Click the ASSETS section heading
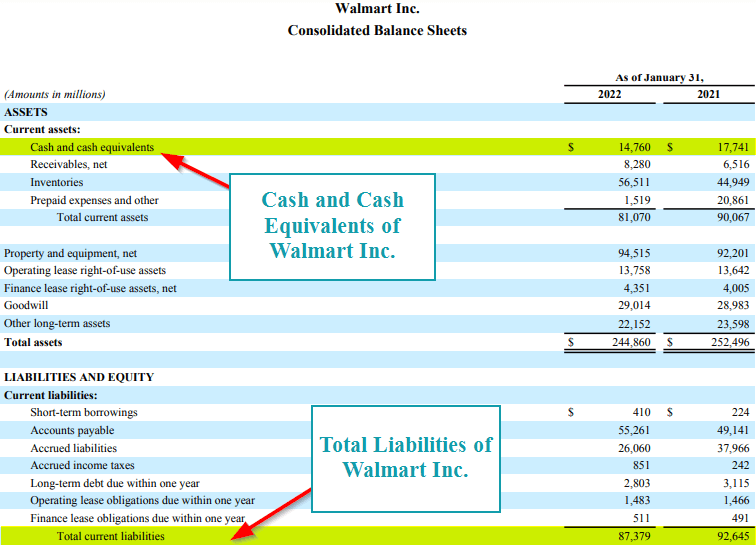 (26, 112)
